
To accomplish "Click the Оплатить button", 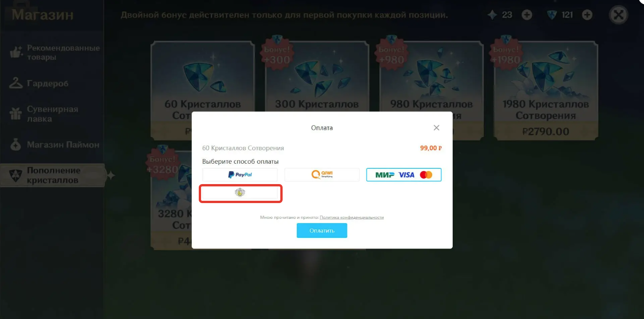I will (x=322, y=230).
